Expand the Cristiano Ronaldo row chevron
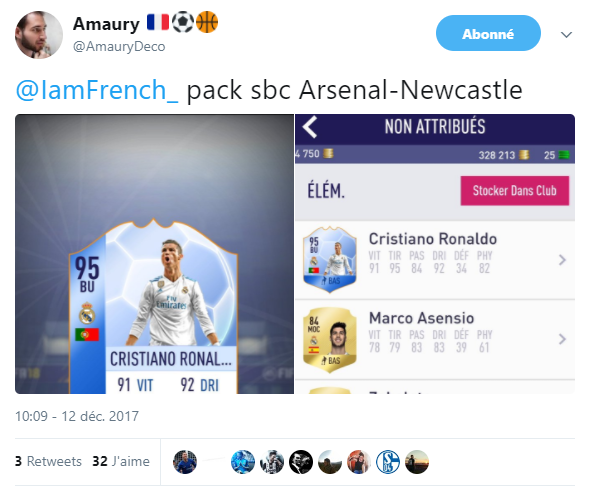The height and width of the screenshot is (500, 599). point(562,260)
